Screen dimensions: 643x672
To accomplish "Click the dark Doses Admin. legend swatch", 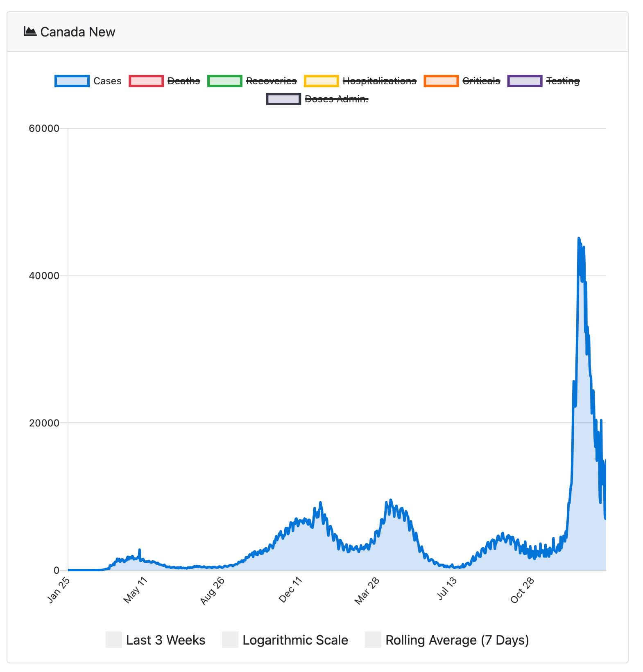I will pos(283,99).
